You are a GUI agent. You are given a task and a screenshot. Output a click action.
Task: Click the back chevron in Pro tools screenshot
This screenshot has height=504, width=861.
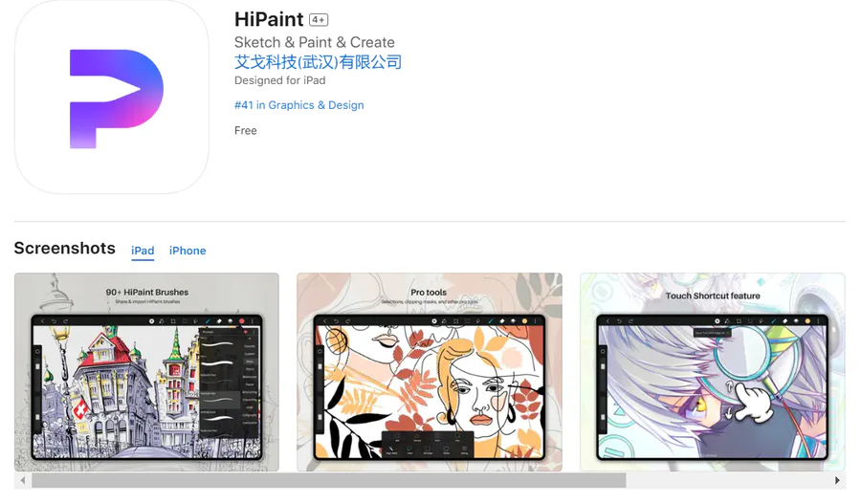click(x=325, y=321)
